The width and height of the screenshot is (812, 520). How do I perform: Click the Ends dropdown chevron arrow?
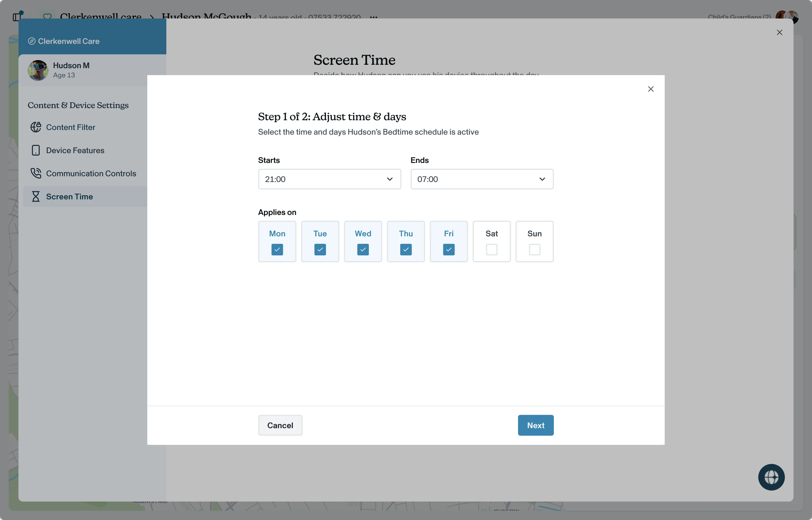(542, 179)
